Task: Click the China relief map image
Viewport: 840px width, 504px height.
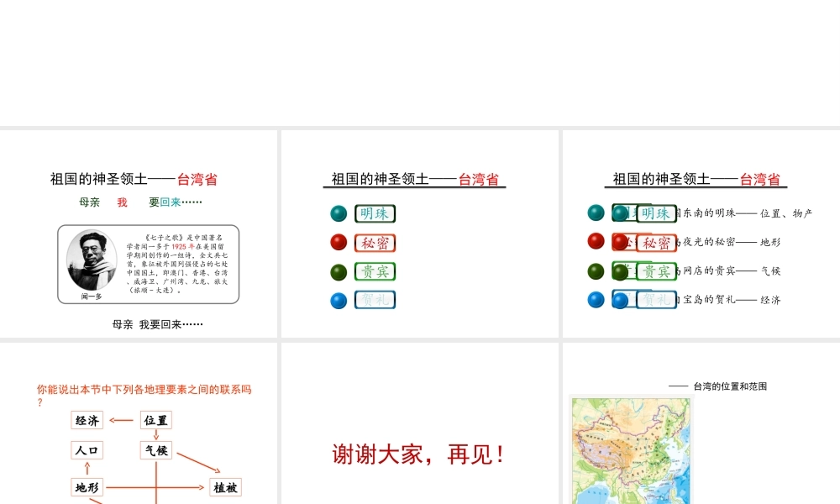Action: pyautogui.click(x=631, y=450)
